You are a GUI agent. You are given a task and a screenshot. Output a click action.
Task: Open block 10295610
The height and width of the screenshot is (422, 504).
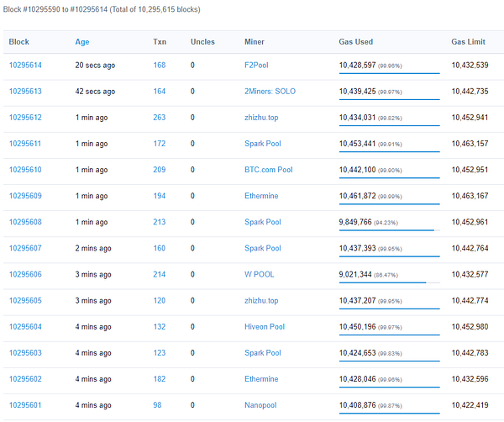coord(25,170)
